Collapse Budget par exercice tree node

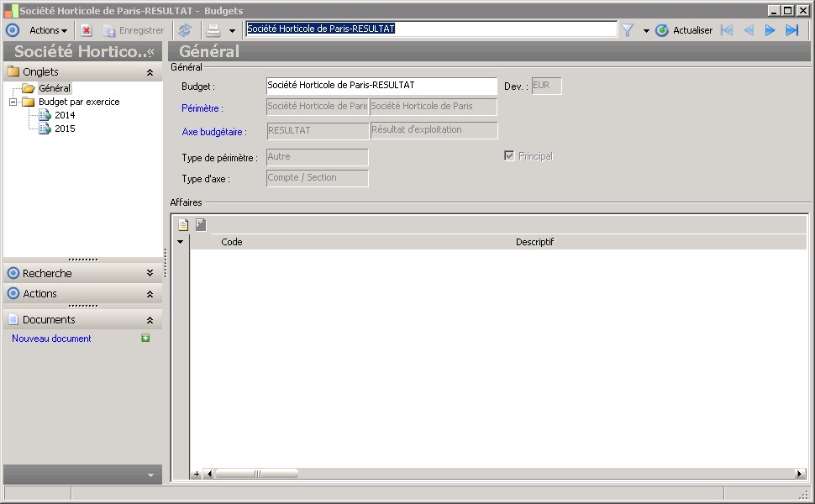point(13,102)
